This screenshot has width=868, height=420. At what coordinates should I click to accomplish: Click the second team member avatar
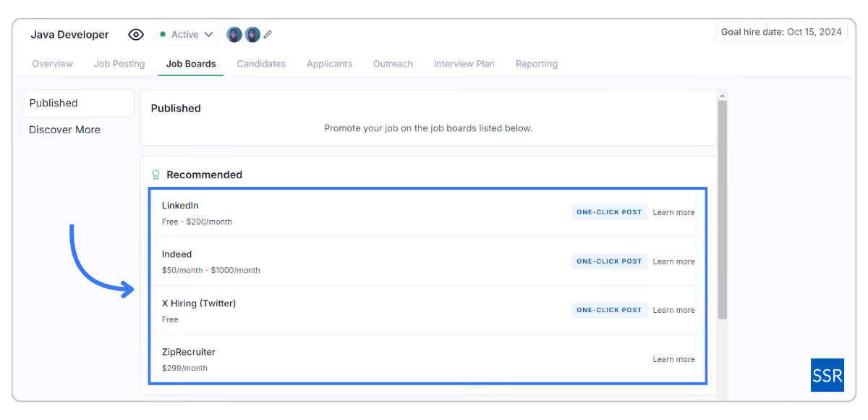[x=252, y=35]
